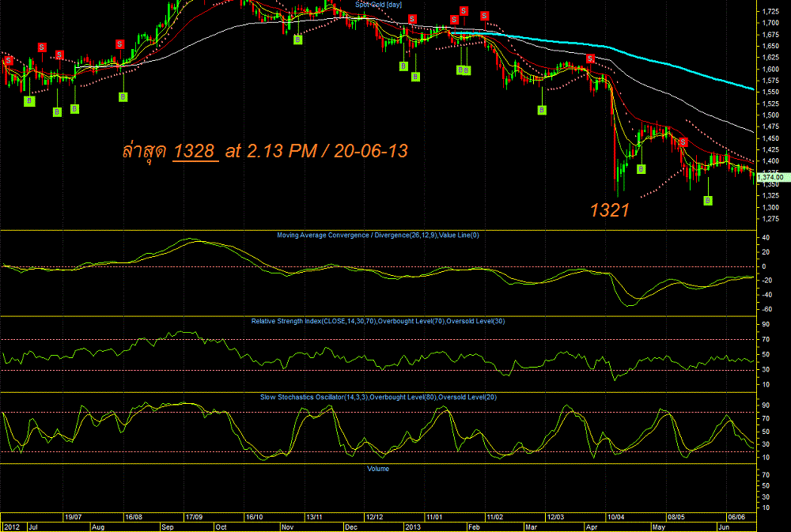This screenshot has width=791, height=532.
Task: Select the Dec month label on the time axis
Action: tap(350, 527)
